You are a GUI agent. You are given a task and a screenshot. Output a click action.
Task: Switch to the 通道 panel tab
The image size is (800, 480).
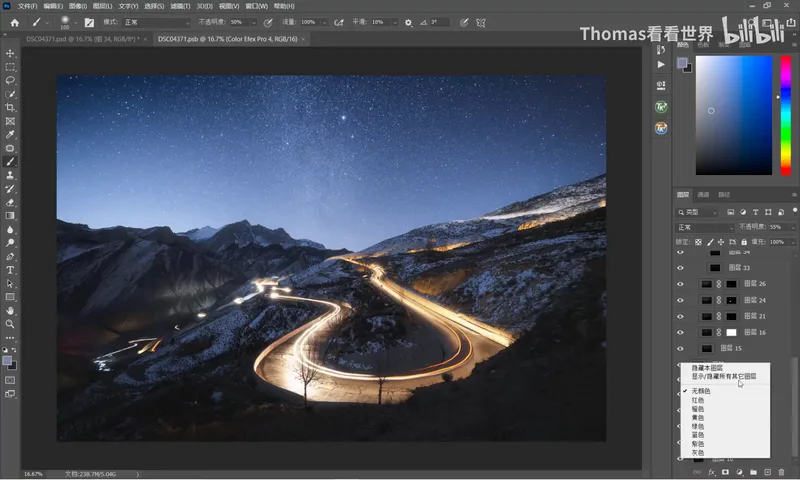pyautogui.click(x=704, y=195)
